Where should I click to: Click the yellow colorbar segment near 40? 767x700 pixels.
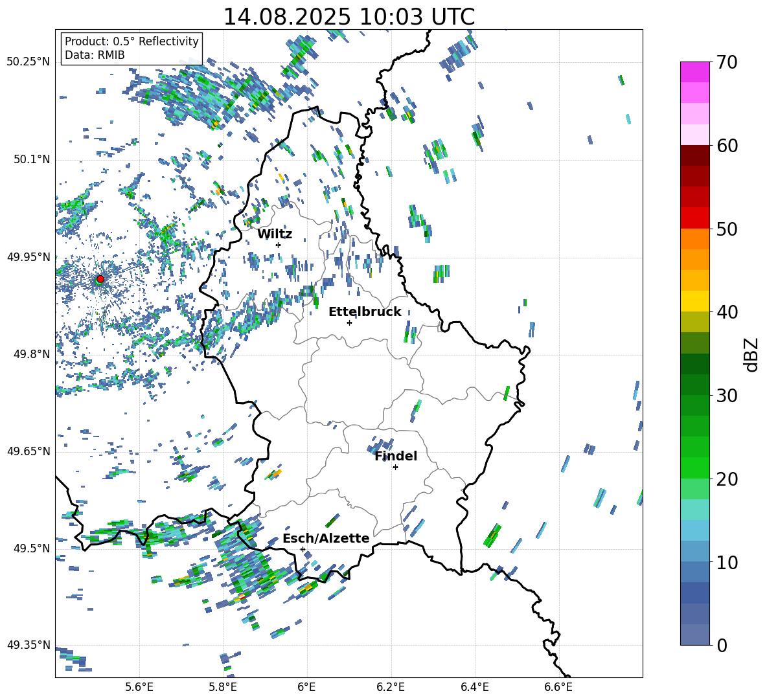pos(694,301)
